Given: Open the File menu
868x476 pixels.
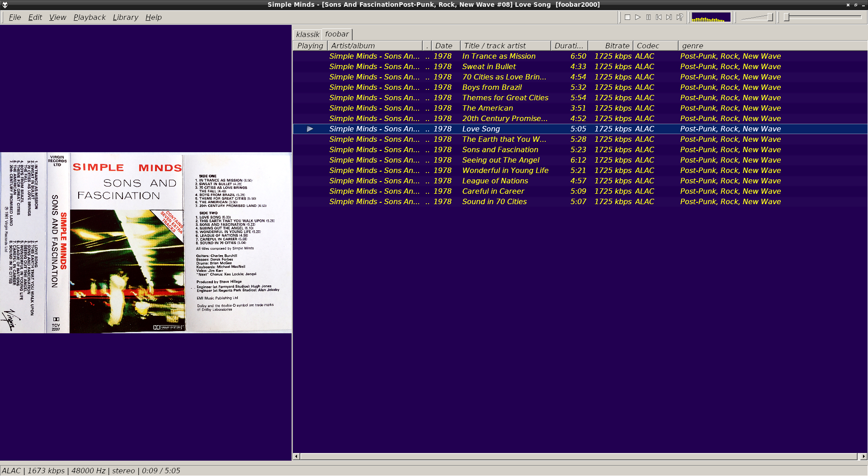Looking at the screenshot, I should [15, 17].
